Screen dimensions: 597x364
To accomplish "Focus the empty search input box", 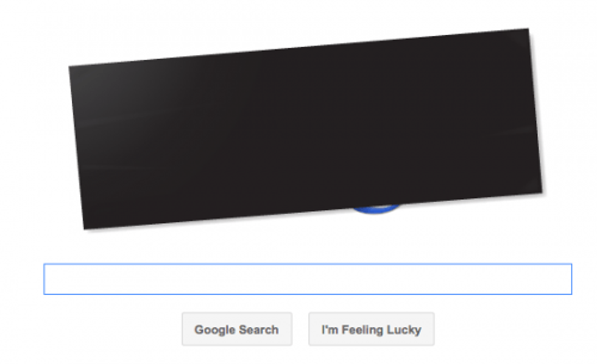I will pos(308,279).
